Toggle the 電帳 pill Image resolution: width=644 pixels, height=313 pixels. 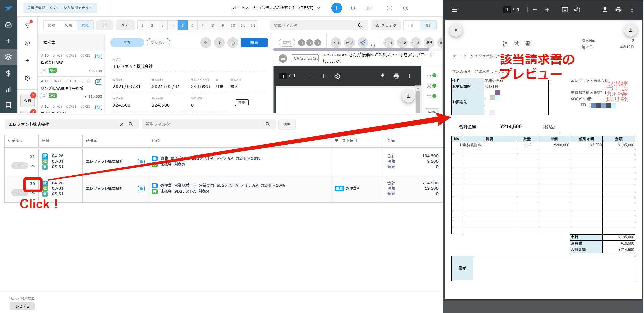pos(287,43)
